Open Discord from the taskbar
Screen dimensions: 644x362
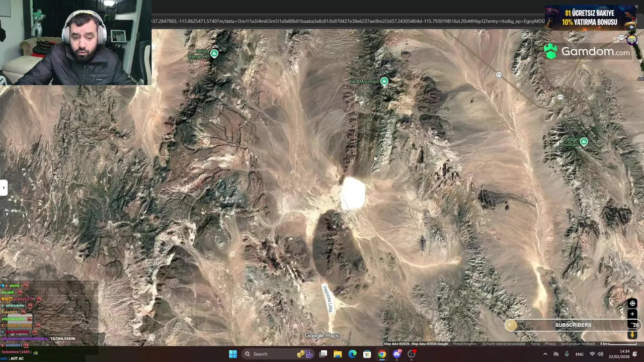(x=397, y=354)
